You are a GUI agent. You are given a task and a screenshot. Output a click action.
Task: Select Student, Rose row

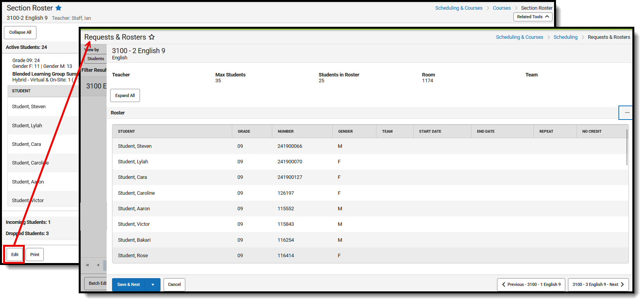tap(370, 256)
